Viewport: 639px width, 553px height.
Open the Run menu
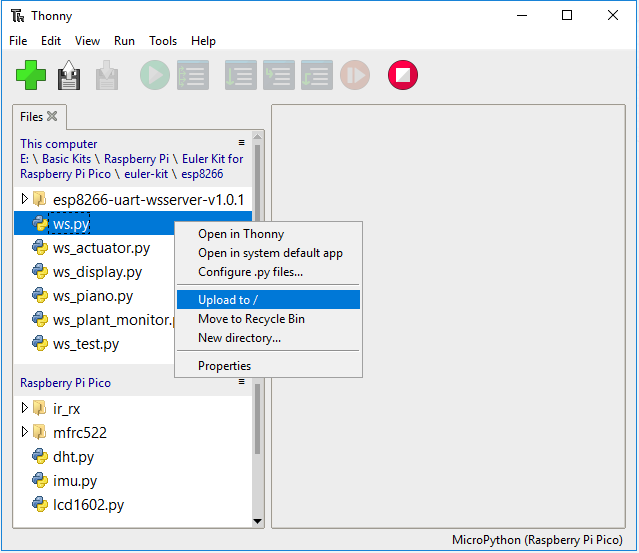coord(124,41)
